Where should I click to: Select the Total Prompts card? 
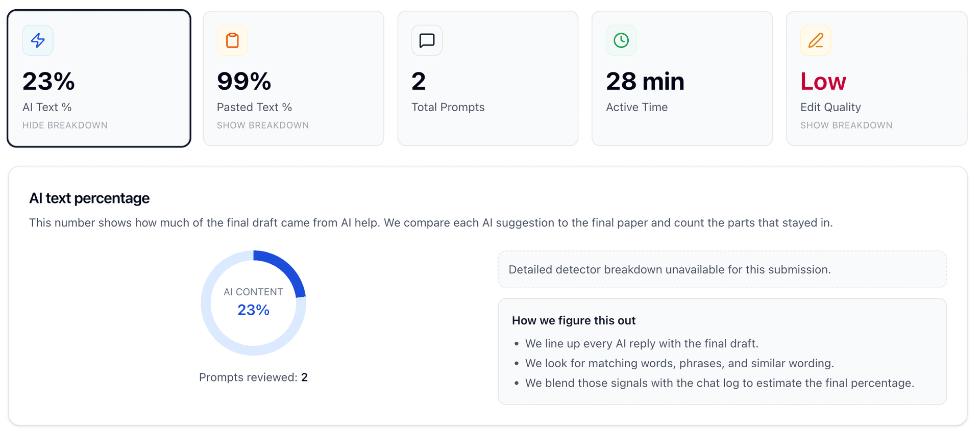point(487,78)
